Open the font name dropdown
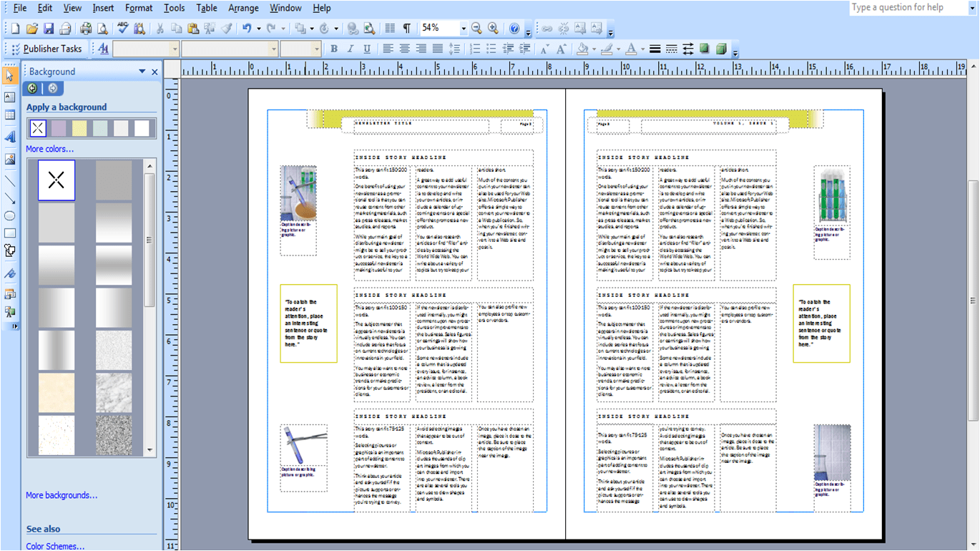The height and width of the screenshot is (551, 980). [x=273, y=49]
